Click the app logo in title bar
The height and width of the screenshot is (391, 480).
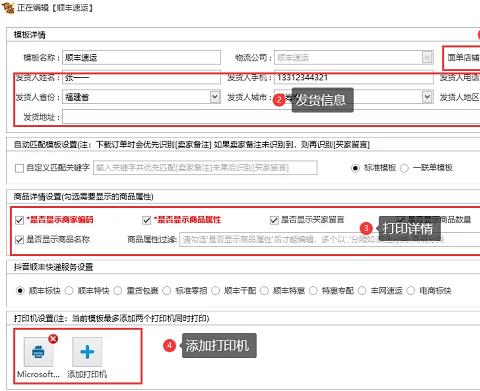[x=7, y=7]
